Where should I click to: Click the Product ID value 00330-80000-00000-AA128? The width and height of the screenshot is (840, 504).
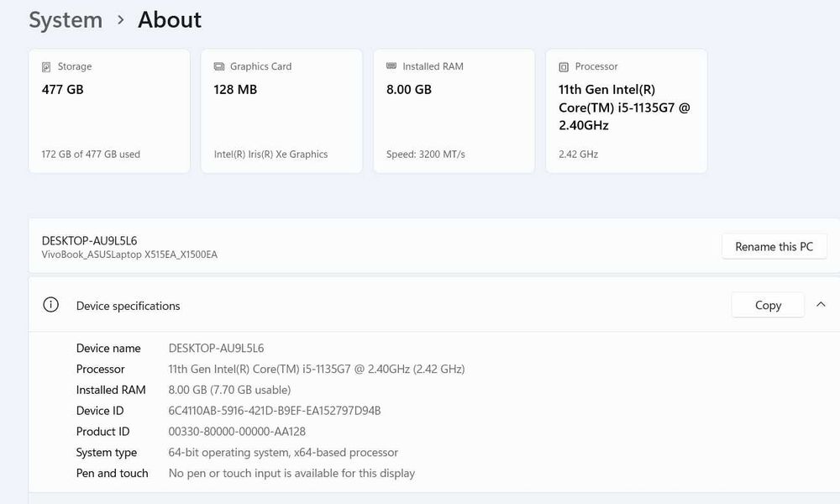[x=237, y=432]
